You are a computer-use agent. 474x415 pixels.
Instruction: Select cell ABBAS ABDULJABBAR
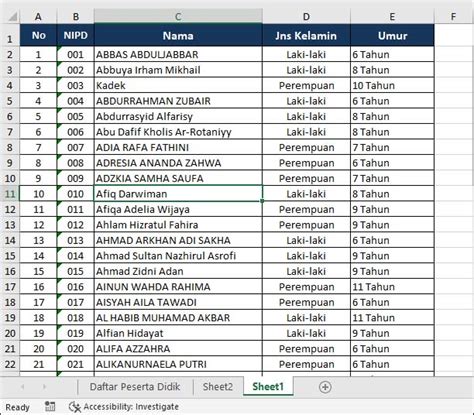[x=178, y=54]
